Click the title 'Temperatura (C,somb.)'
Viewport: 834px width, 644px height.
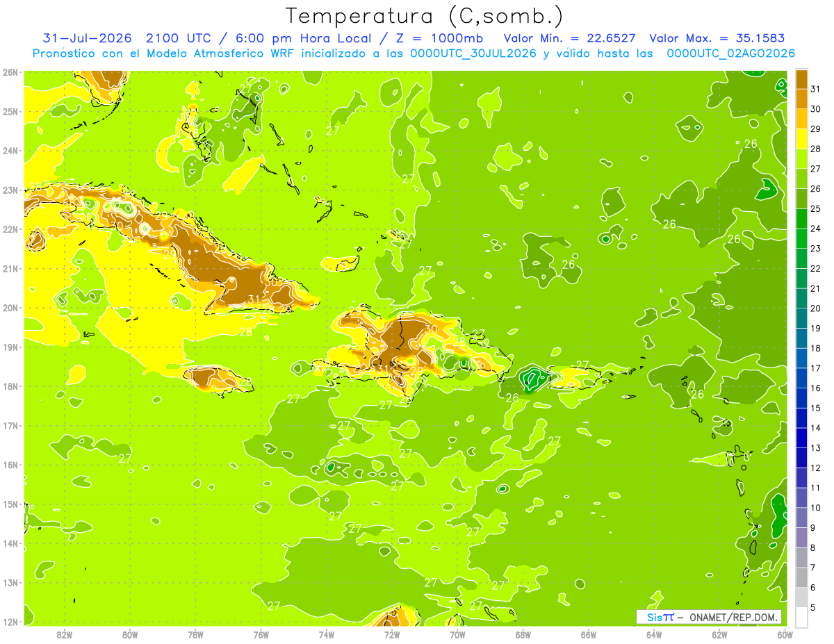tap(424, 16)
